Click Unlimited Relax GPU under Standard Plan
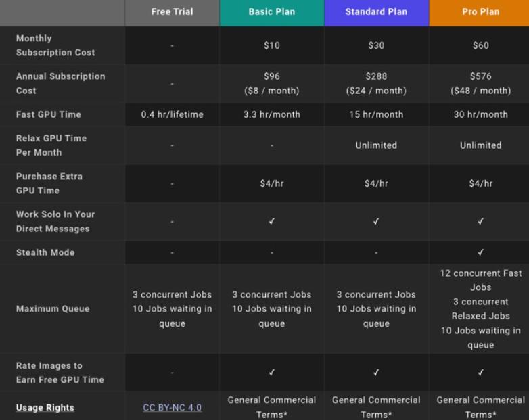This screenshot has height=420, width=529. point(377,145)
